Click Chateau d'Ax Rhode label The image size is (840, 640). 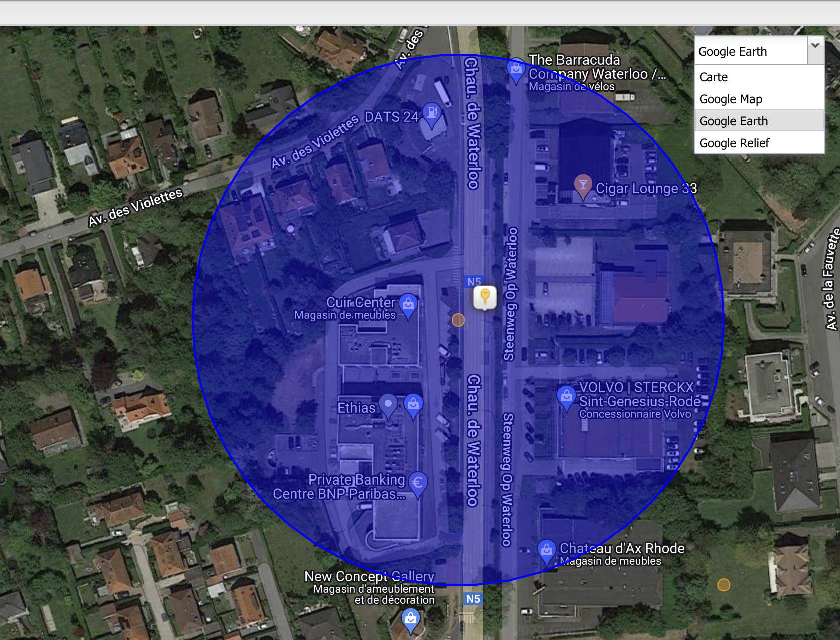622,548
